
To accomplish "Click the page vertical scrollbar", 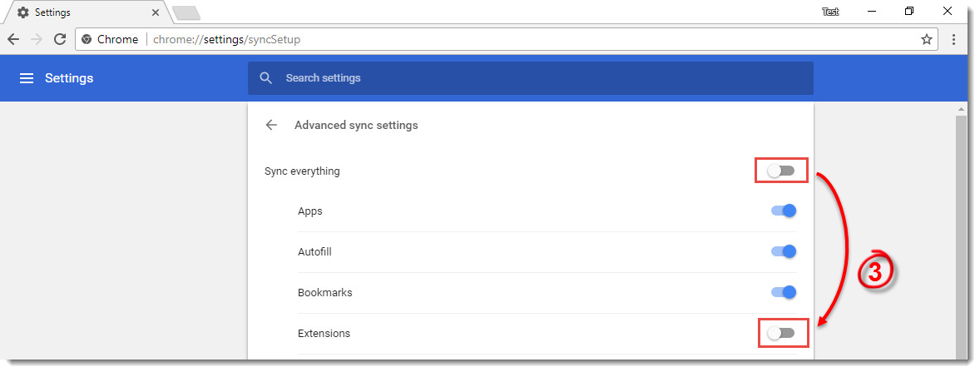I will click(x=962, y=233).
